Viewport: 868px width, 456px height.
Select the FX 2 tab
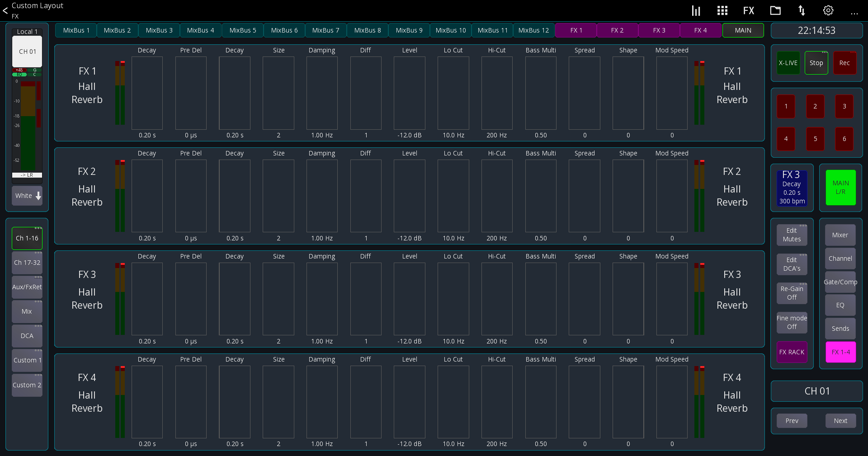[617, 30]
